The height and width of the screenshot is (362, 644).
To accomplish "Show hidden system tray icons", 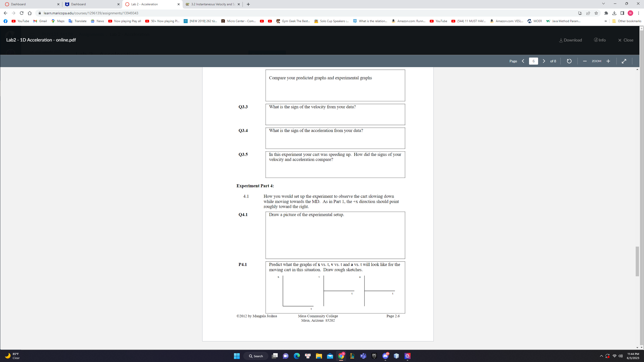I will point(601,356).
